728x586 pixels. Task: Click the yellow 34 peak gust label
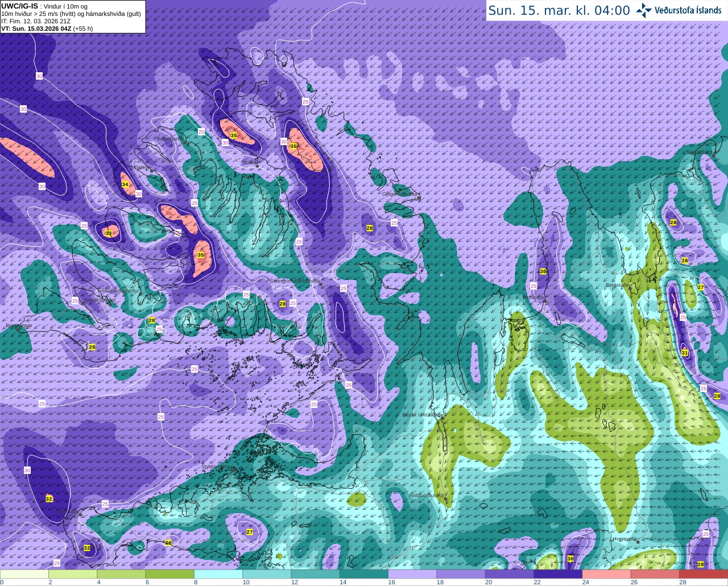[125, 184]
